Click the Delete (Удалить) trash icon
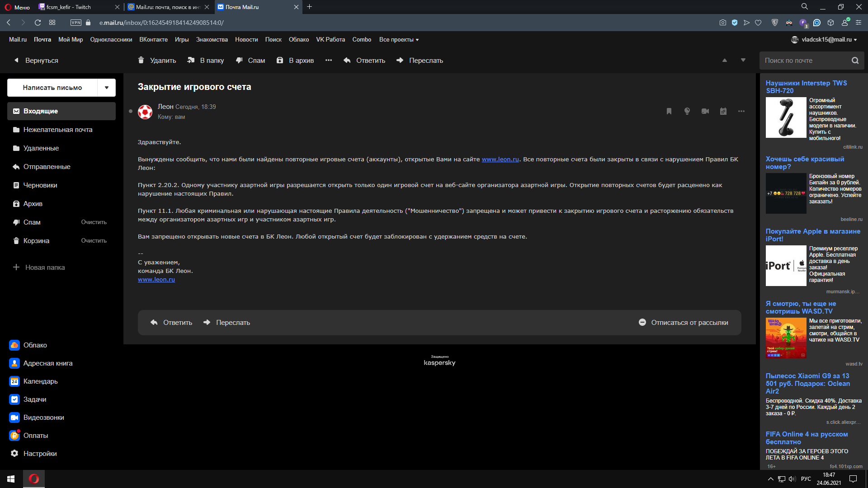 pyautogui.click(x=141, y=60)
